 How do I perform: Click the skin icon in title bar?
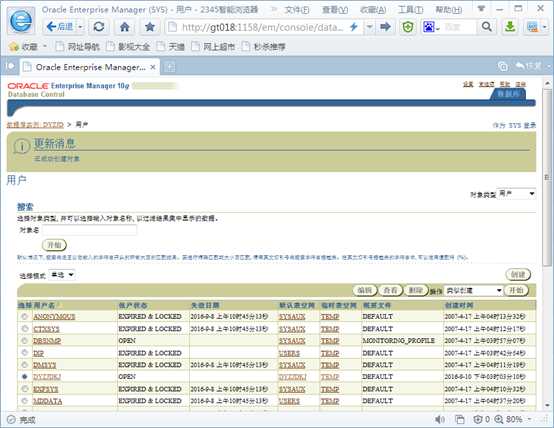(481, 9)
